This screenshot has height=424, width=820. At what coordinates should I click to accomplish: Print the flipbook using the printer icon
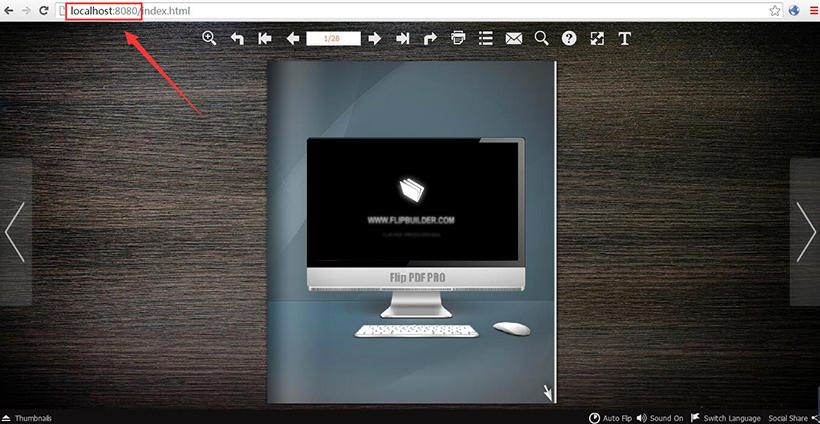click(458, 38)
